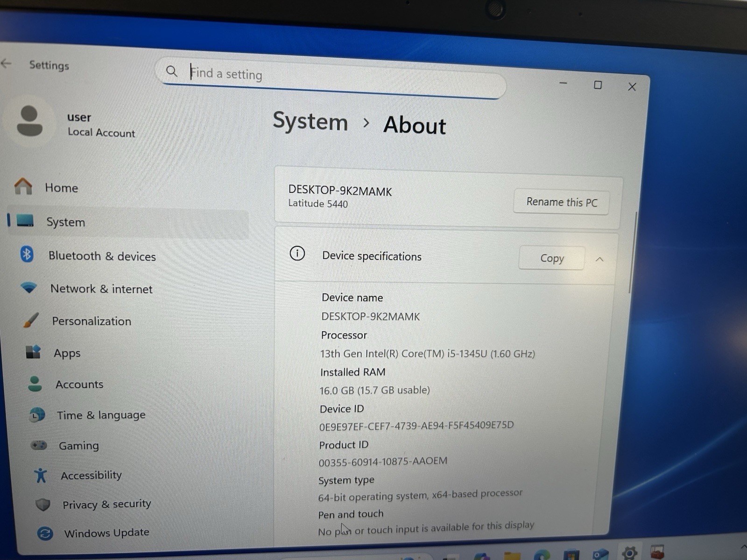The width and height of the screenshot is (747, 560).
Task: Click System in the breadcrumb
Action: click(x=310, y=121)
